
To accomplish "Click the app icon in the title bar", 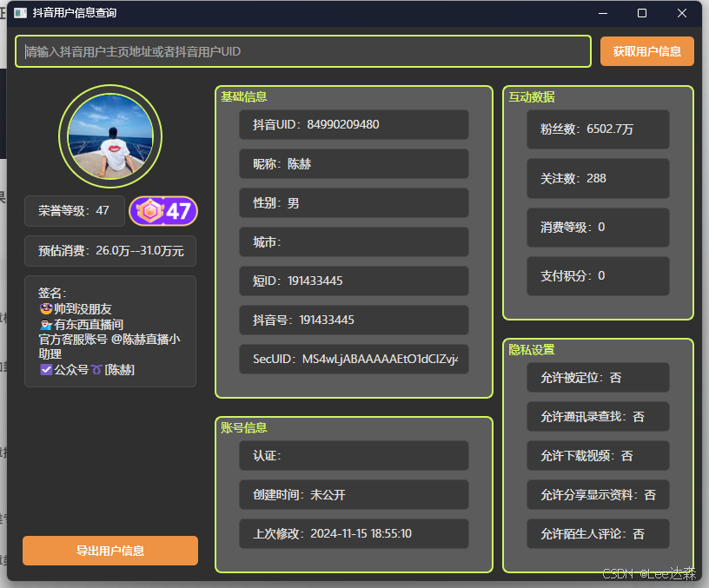I will pos(20,13).
